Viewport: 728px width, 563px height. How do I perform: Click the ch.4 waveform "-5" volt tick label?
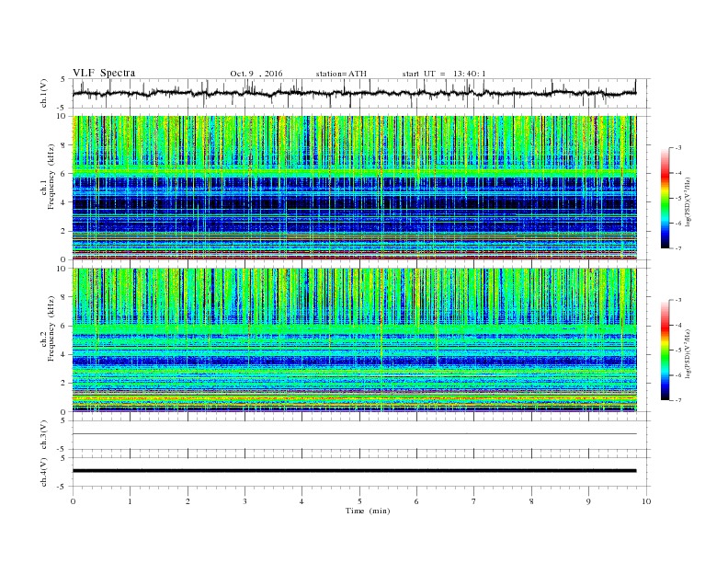click(x=62, y=487)
